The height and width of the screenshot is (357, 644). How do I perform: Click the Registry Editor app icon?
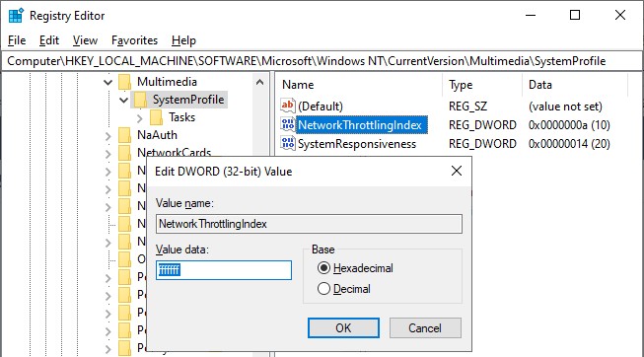[x=16, y=15]
